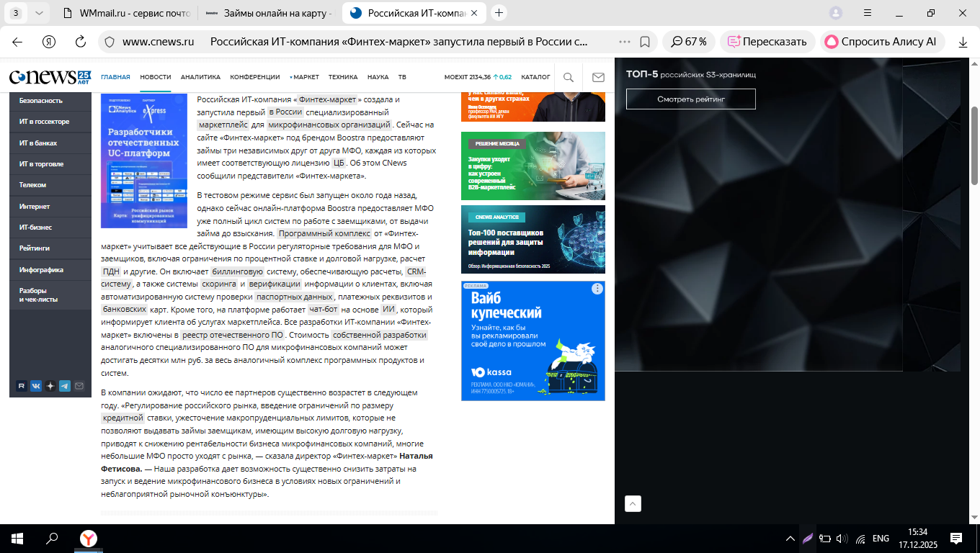Follow the микрофинансовых организаций highlighted link
This screenshot has width=980, height=553.
coord(329,125)
